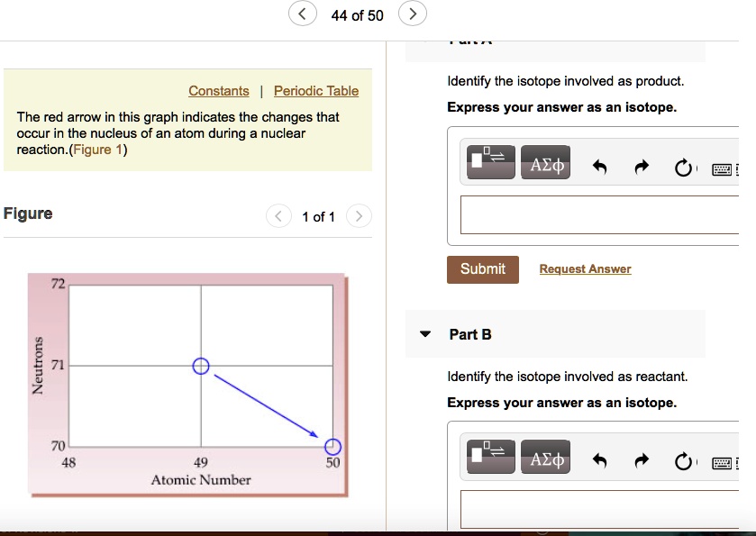This screenshot has height=536, width=756.
Task: Go to the previous figure chevron
Action: pos(278,216)
